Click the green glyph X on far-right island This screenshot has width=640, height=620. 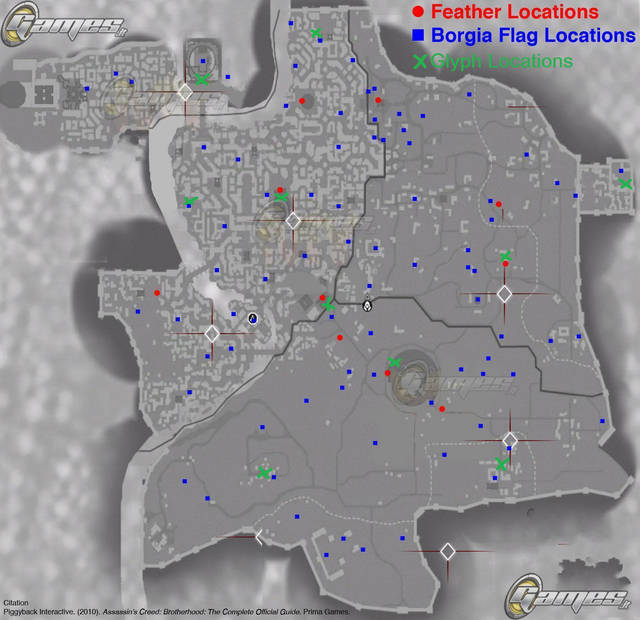[625, 183]
